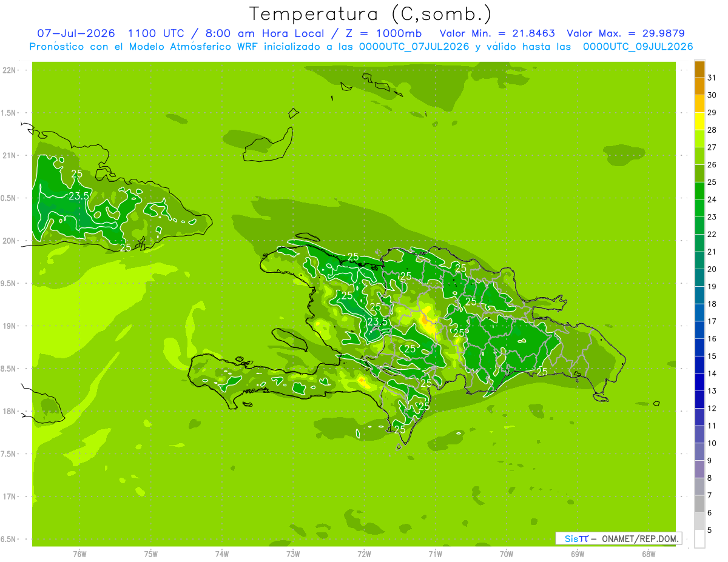The height and width of the screenshot is (562, 728).
Task: Pick the teal color bar segment between 19 and 20
Action: (x=699, y=278)
